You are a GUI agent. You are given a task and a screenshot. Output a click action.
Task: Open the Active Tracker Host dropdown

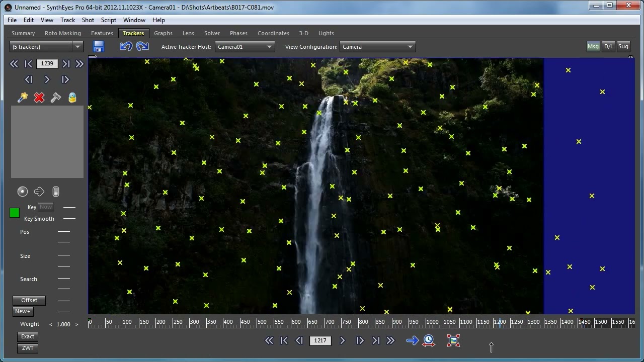(x=245, y=47)
